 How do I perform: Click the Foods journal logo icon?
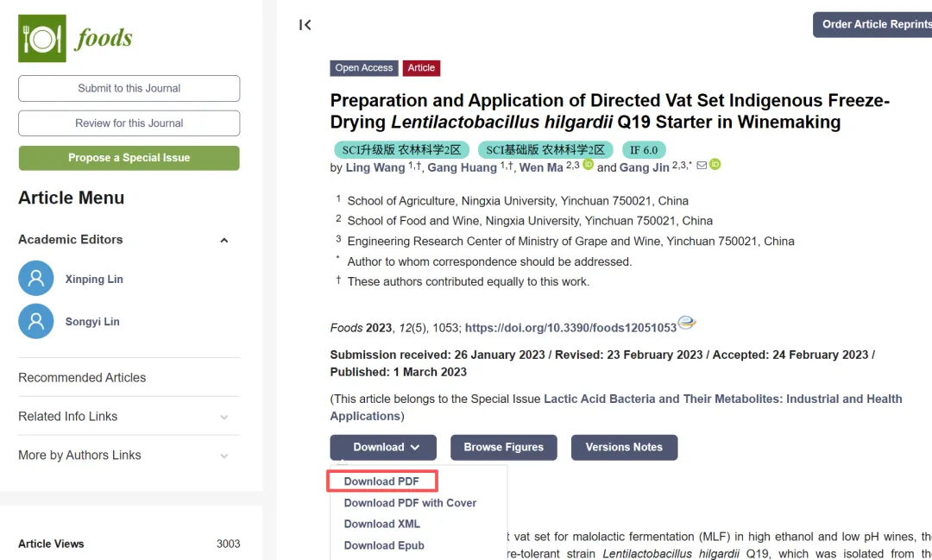(x=42, y=39)
